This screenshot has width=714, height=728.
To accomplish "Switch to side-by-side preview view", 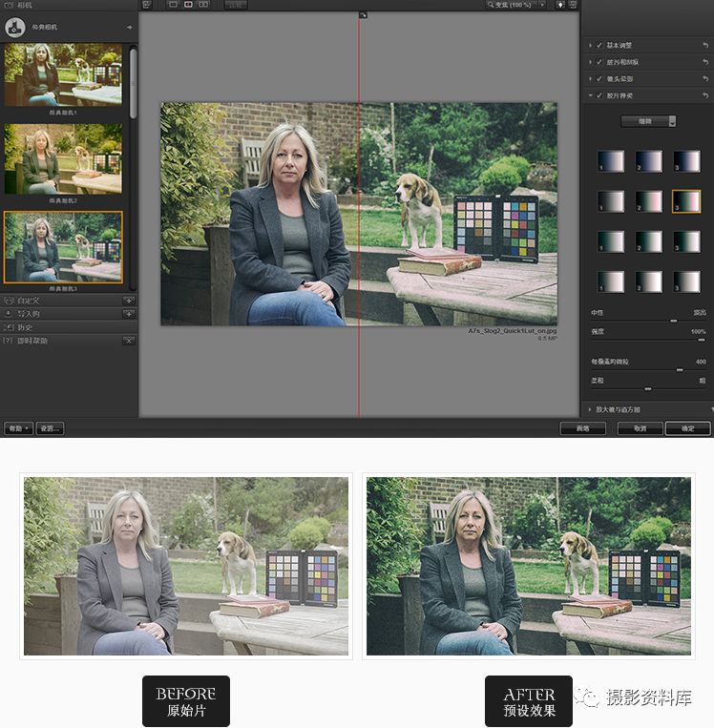I will point(203,5).
